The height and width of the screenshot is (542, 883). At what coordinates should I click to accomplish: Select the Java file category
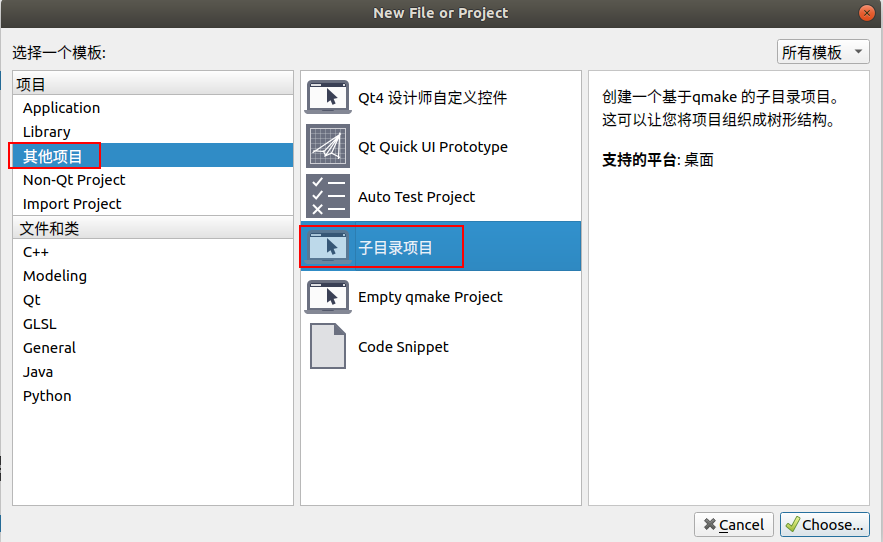pyautogui.click(x=153, y=372)
